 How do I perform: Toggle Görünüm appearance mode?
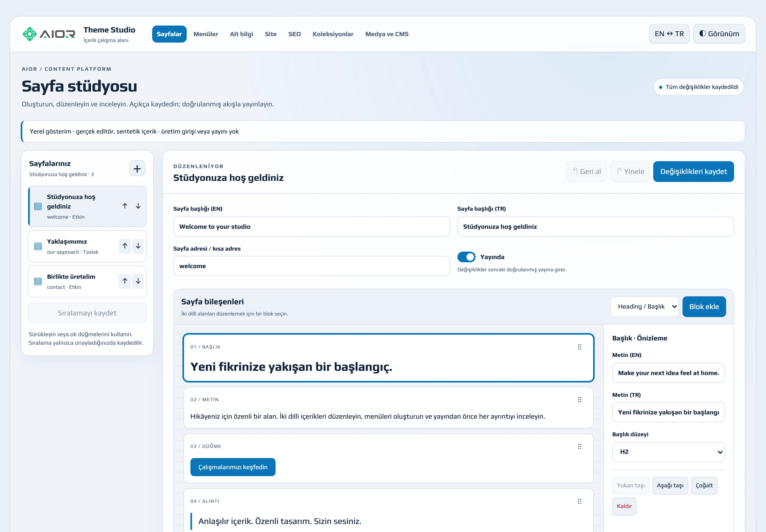(x=719, y=34)
